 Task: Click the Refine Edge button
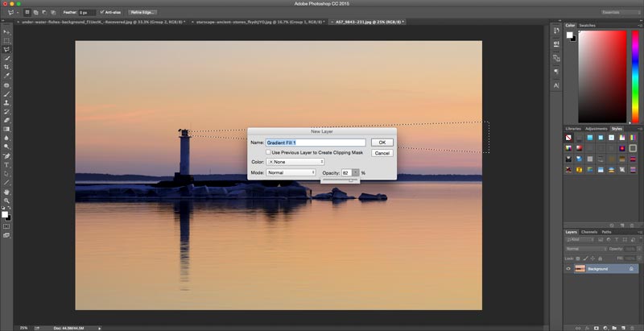pos(142,12)
